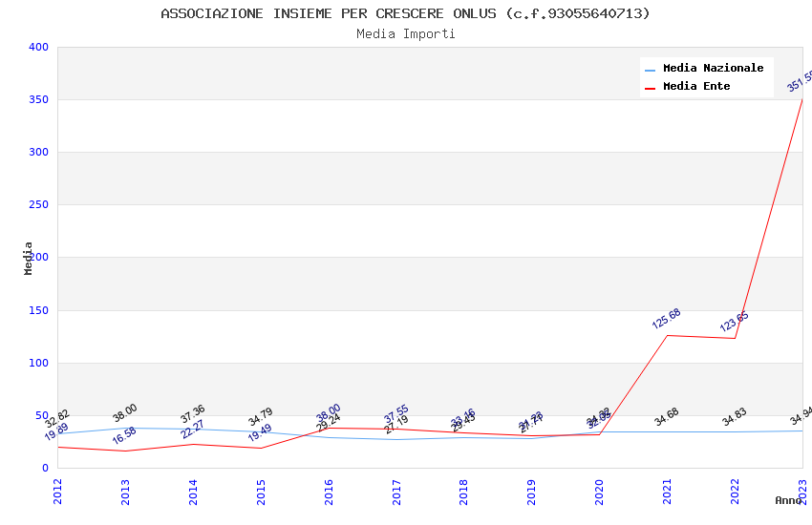The image size is (812, 525).
Task: Select the 2020 year axis label
Action: click(599, 492)
